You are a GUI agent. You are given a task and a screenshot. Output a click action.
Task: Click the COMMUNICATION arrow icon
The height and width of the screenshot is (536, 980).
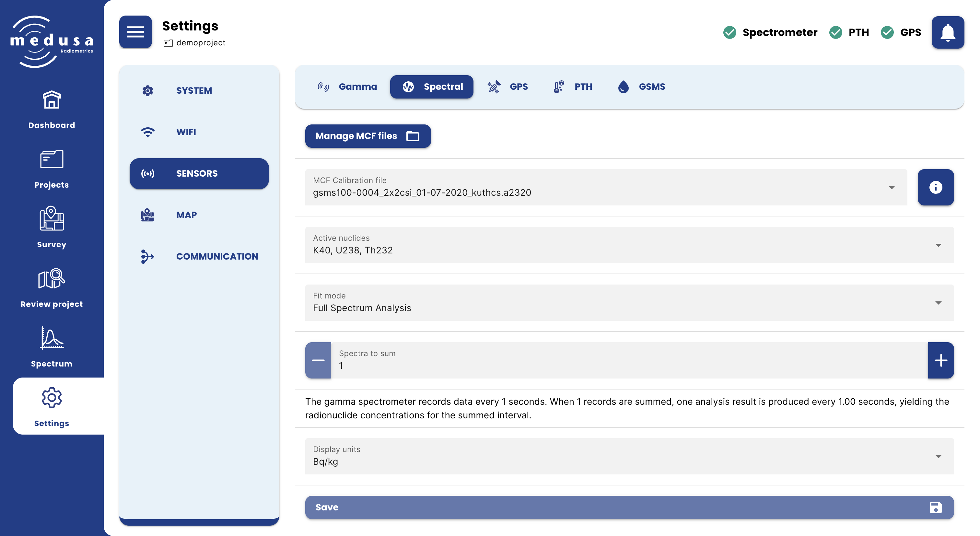(x=147, y=256)
